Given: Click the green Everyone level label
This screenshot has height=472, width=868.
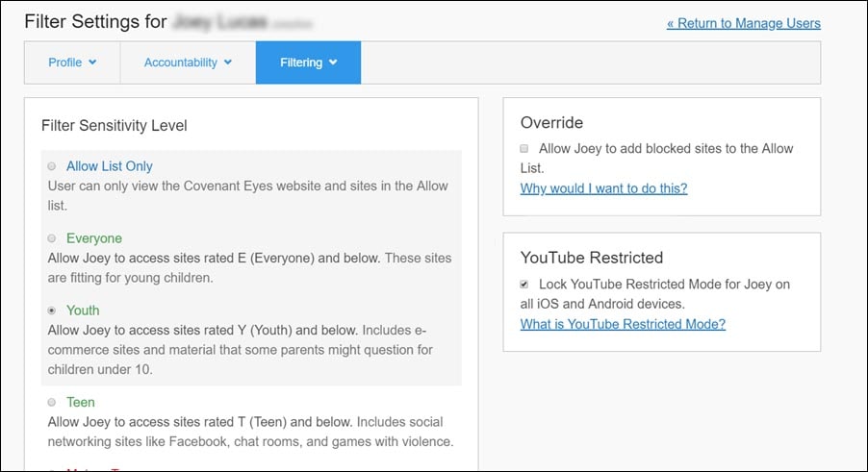Looking at the screenshot, I should tap(94, 238).
